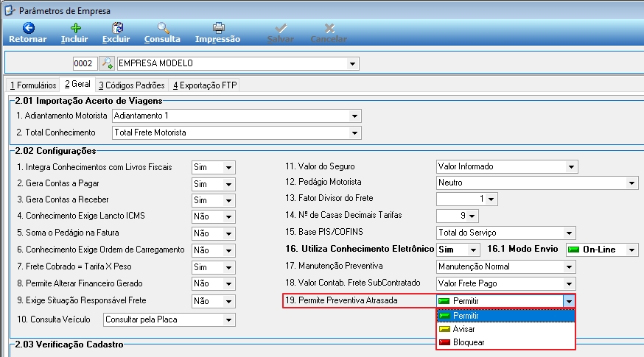Viewport: 644px width, 357px height.
Task: Select Avisar option in the open list
Action: [x=505, y=329]
